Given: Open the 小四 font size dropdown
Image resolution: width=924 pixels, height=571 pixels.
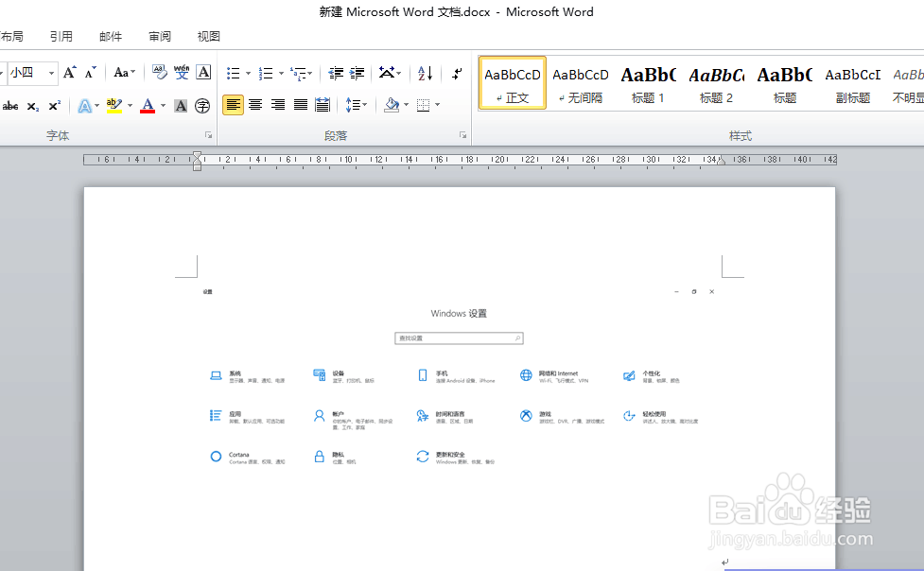Looking at the screenshot, I should (x=51, y=73).
